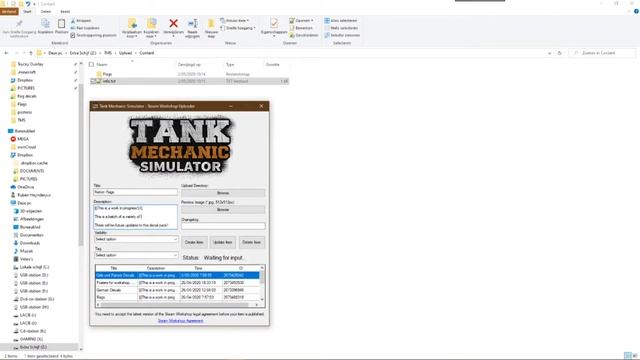The image size is (640, 360).
Task: Click into the Title input field
Action: tap(136, 192)
